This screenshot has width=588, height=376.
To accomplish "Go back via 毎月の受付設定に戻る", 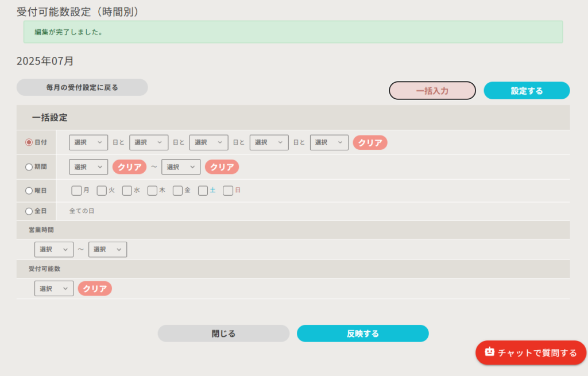I will tap(82, 87).
